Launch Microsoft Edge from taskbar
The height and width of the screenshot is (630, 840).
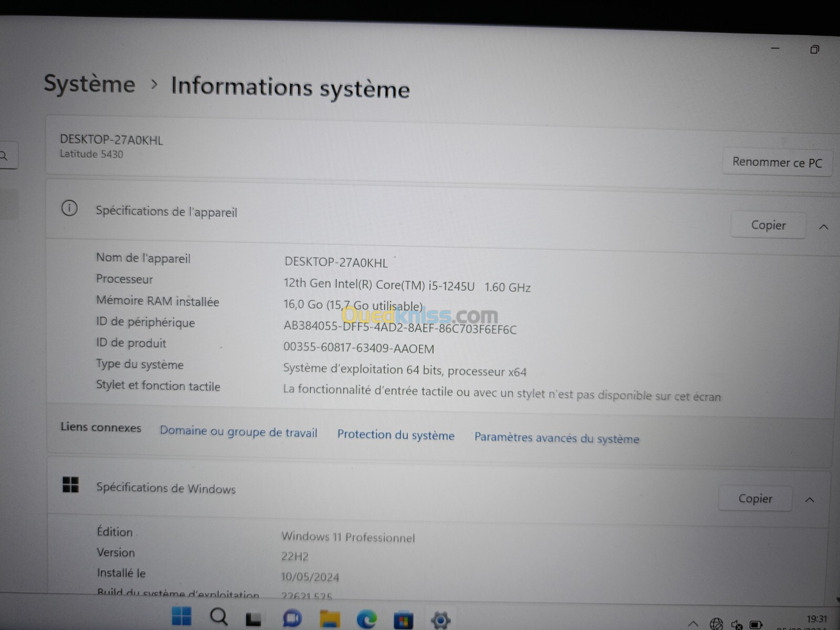(366, 619)
